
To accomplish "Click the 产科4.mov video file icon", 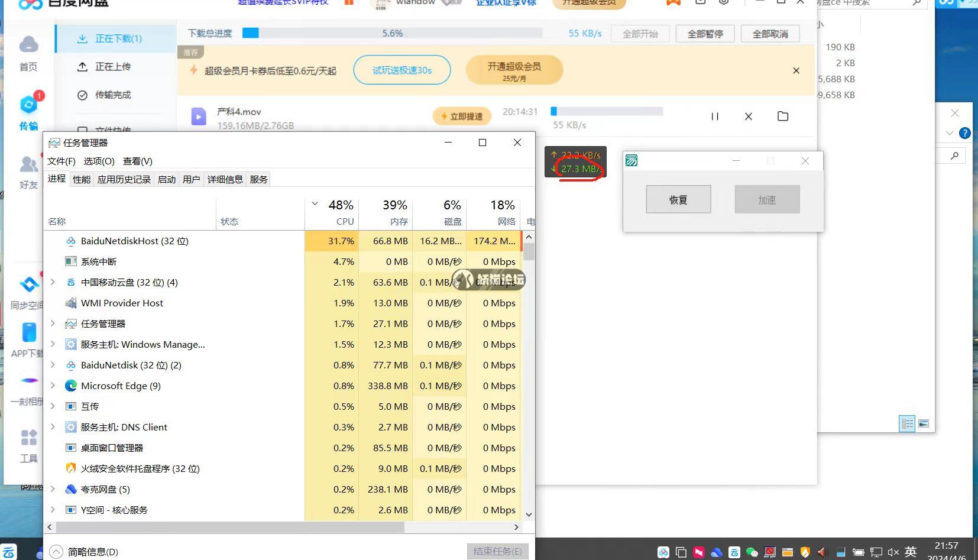I will pos(199,116).
